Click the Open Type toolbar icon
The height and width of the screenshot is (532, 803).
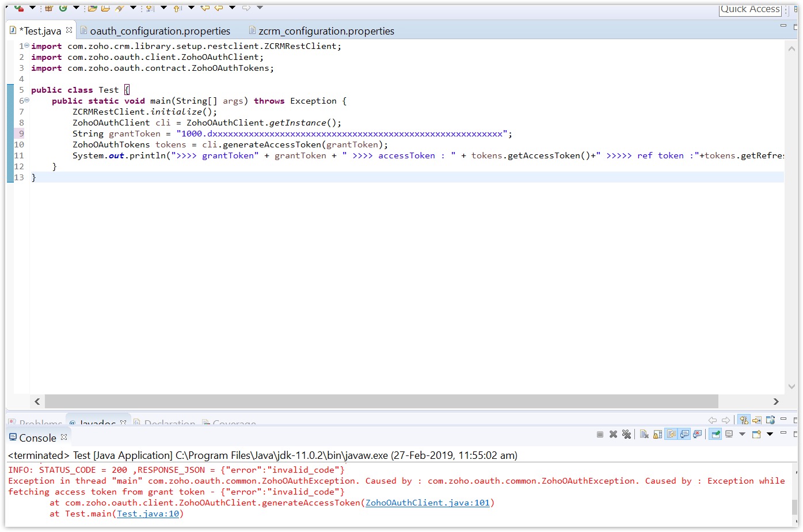(x=92, y=8)
